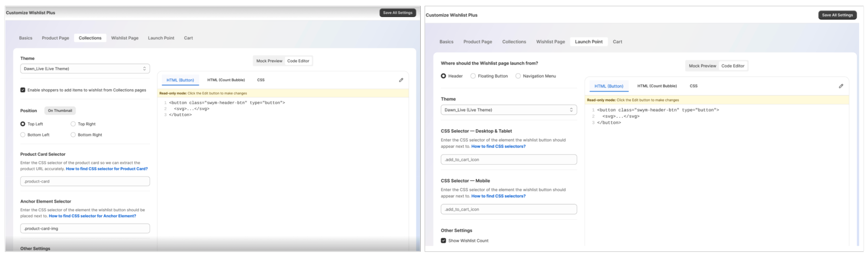The image size is (868, 259).
Task: Click the closing button tag line in Collections editor
Action: pyautogui.click(x=180, y=115)
